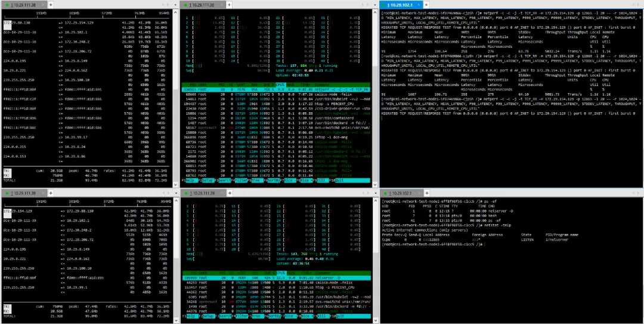Select the bottom-middle 10.29.111.39 htop tab
This screenshot has width=644, height=324.
203,193
